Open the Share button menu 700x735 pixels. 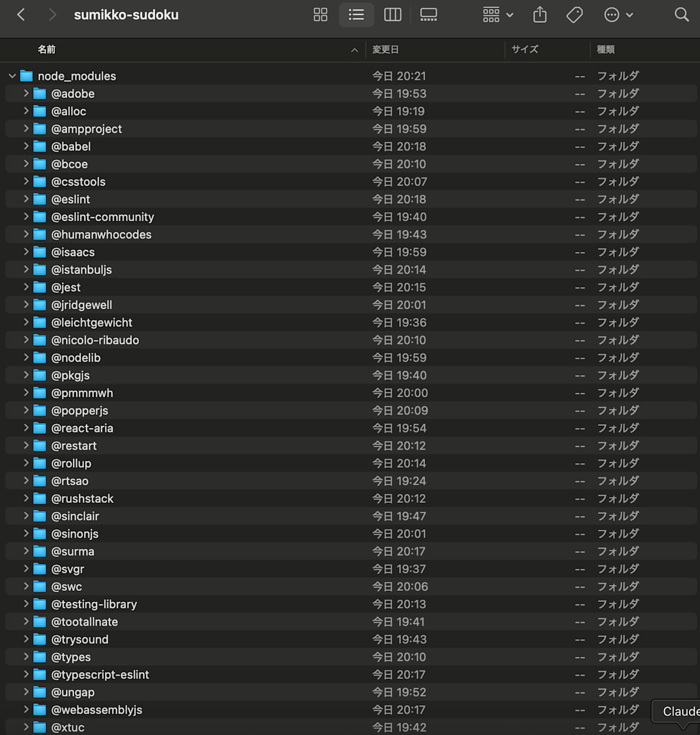[x=540, y=15]
